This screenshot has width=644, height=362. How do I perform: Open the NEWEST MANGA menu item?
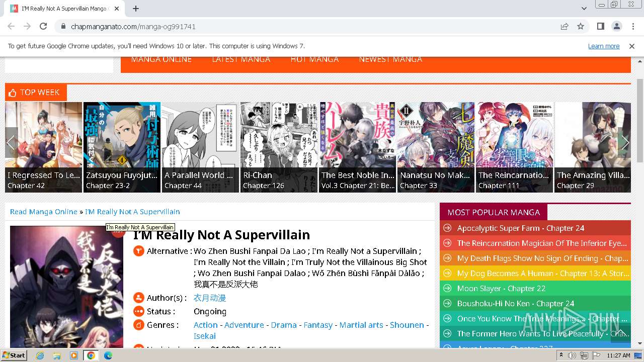click(x=390, y=59)
